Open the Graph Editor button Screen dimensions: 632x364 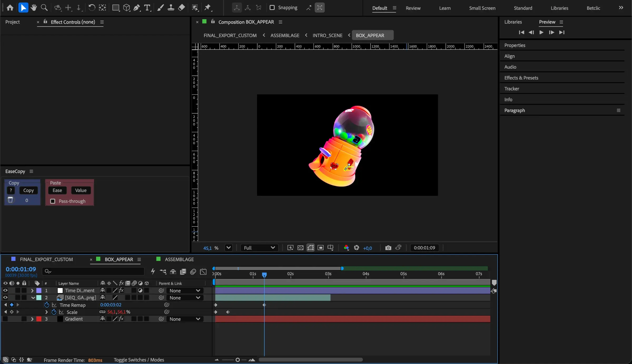click(203, 272)
